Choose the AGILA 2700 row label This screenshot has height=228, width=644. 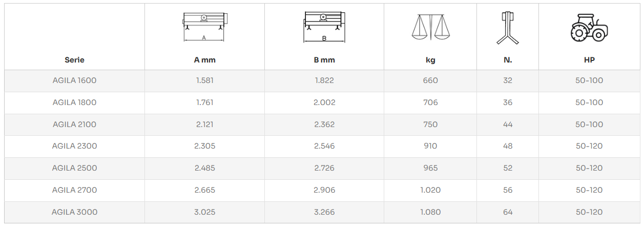[x=74, y=190]
